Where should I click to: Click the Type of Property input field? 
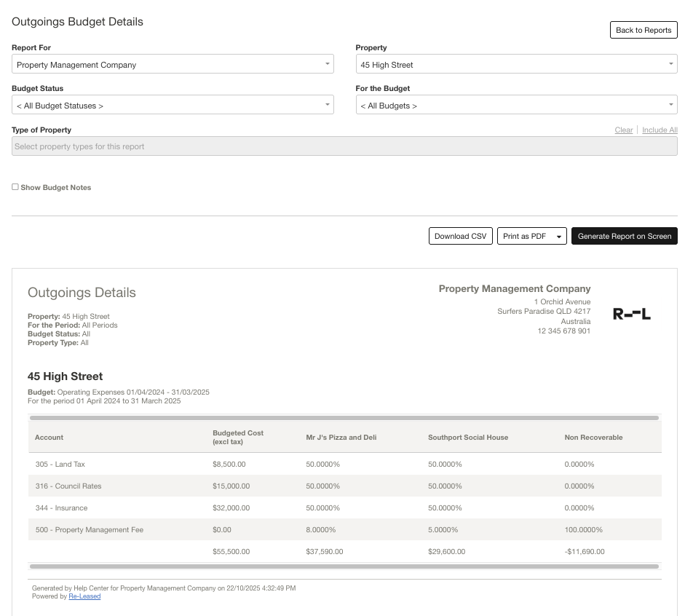(x=344, y=146)
